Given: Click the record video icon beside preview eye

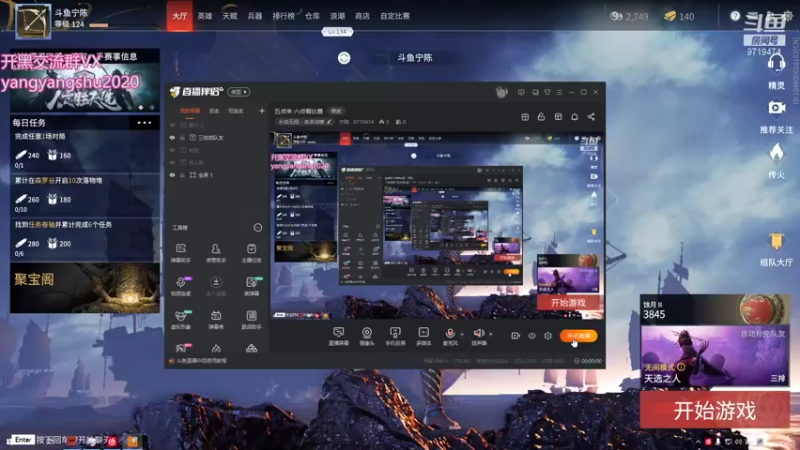Looking at the screenshot, I should [x=515, y=336].
